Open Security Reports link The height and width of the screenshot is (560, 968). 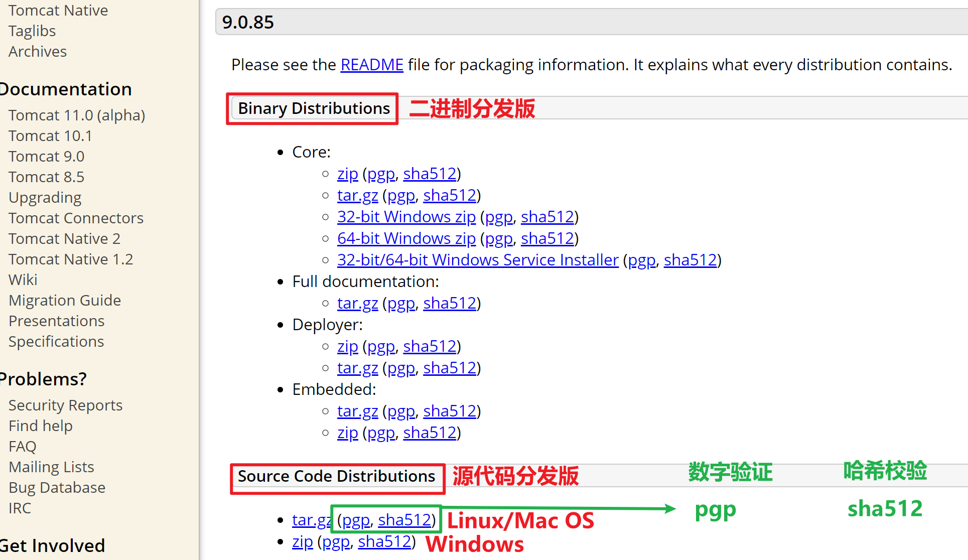tap(65, 405)
